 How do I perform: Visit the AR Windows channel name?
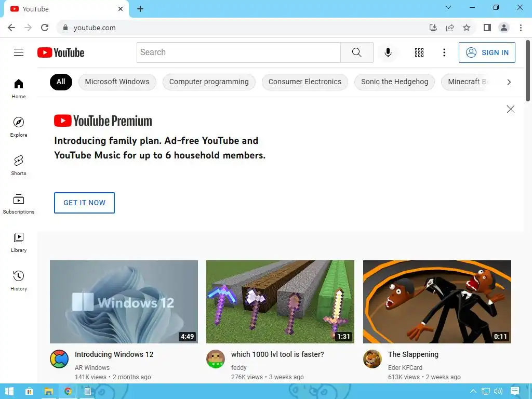pos(92,367)
